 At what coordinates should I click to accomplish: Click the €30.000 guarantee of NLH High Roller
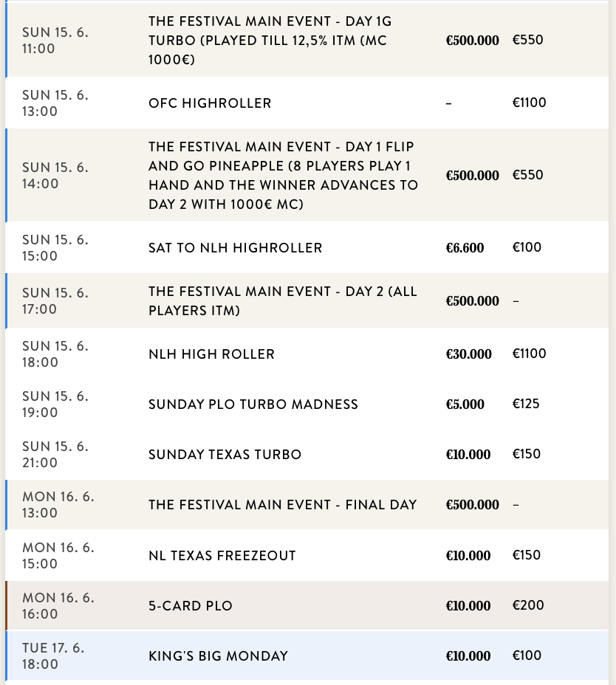click(x=468, y=354)
